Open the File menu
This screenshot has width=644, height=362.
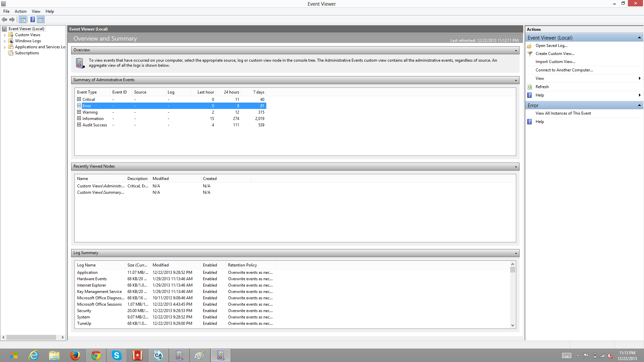tap(6, 11)
